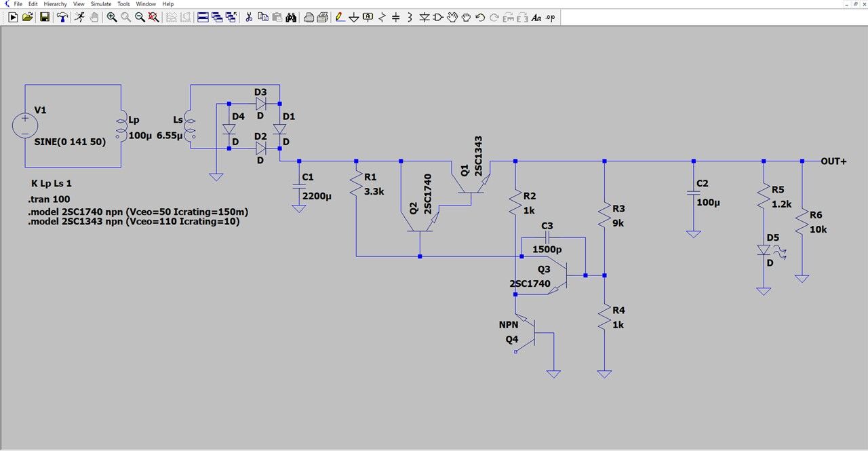Image resolution: width=868 pixels, height=451 pixels.
Task: Open the Hierarchy menu
Action: 56,4
